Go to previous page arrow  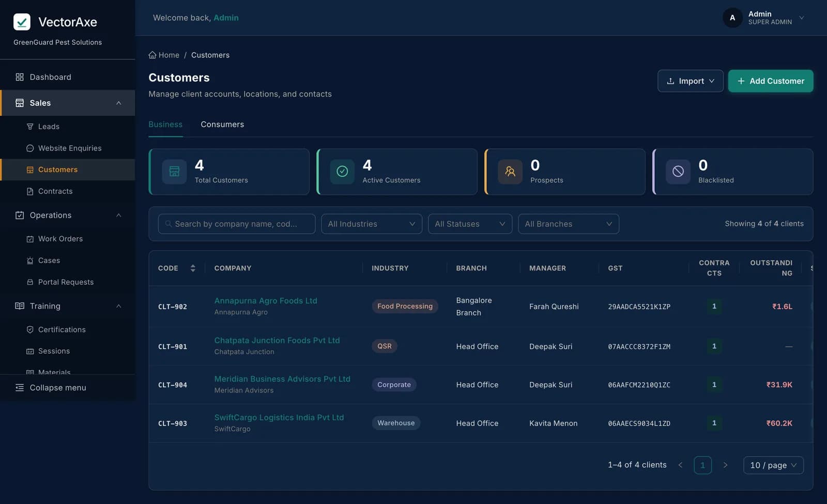(680, 465)
